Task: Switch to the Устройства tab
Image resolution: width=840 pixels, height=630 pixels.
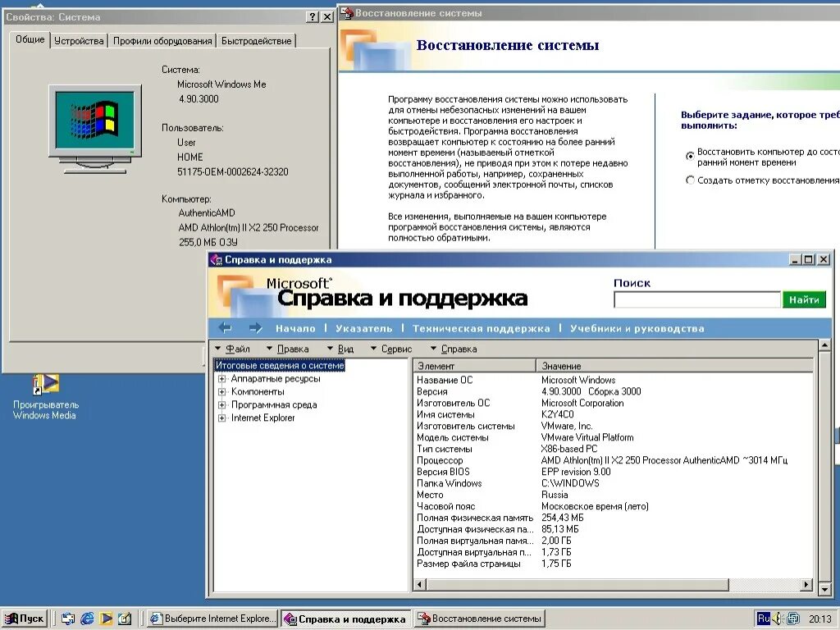Action: coord(79,41)
